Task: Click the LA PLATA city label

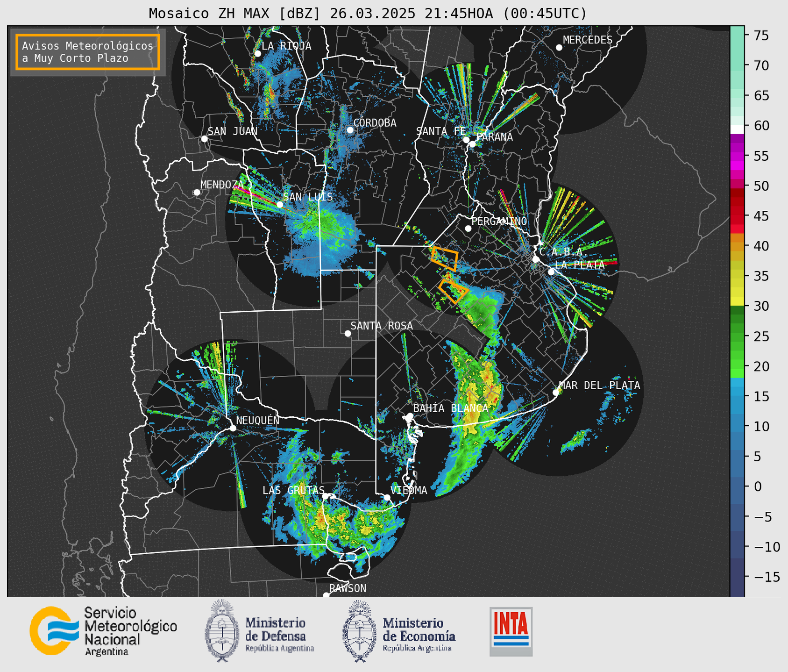Action: (580, 265)
